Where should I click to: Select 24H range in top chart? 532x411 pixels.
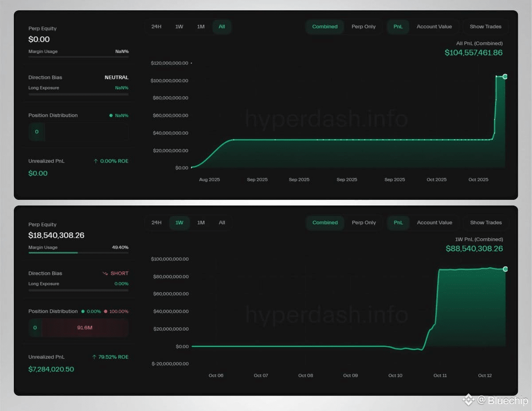156,27
